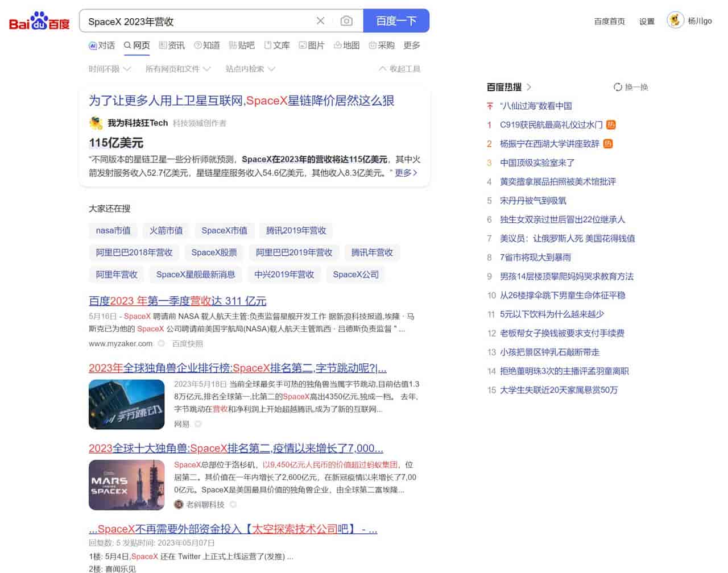Image resolution: width=728 pixels, height=573 pixels.
Task: Open the 更多 menu next to search tabs
Action: coord(411,45)
